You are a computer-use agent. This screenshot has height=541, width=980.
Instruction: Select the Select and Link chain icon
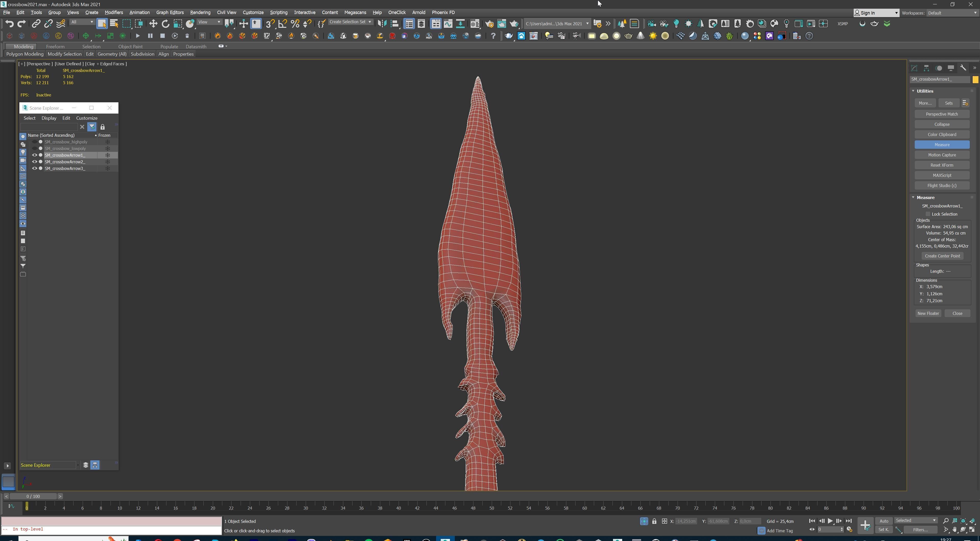tap(36, 23)
